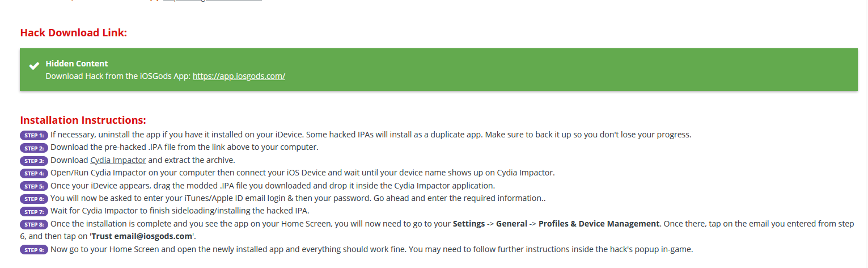Click the STEP 3 badge

(34, 161)
